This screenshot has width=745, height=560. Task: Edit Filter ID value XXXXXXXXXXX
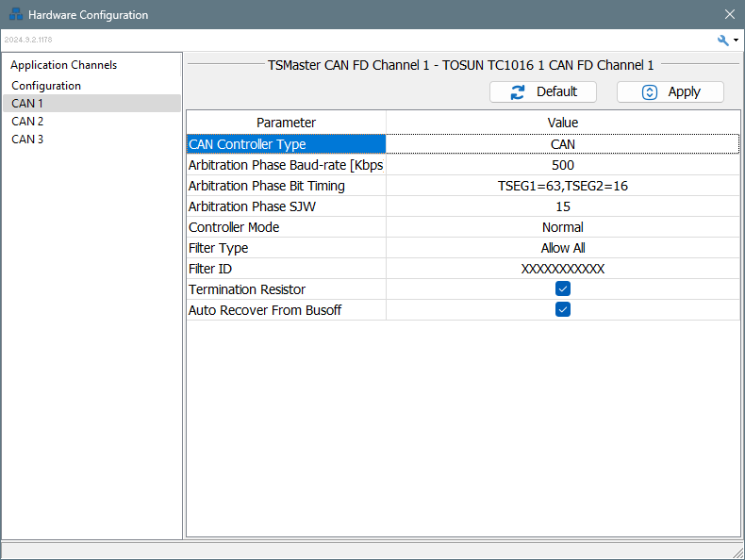(x=563, y=269)
